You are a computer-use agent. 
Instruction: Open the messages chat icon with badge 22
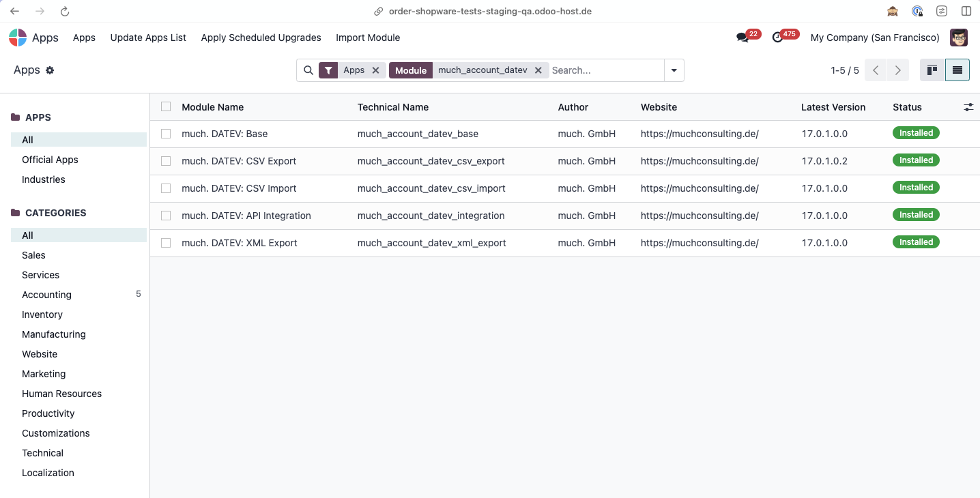[743, 38]
